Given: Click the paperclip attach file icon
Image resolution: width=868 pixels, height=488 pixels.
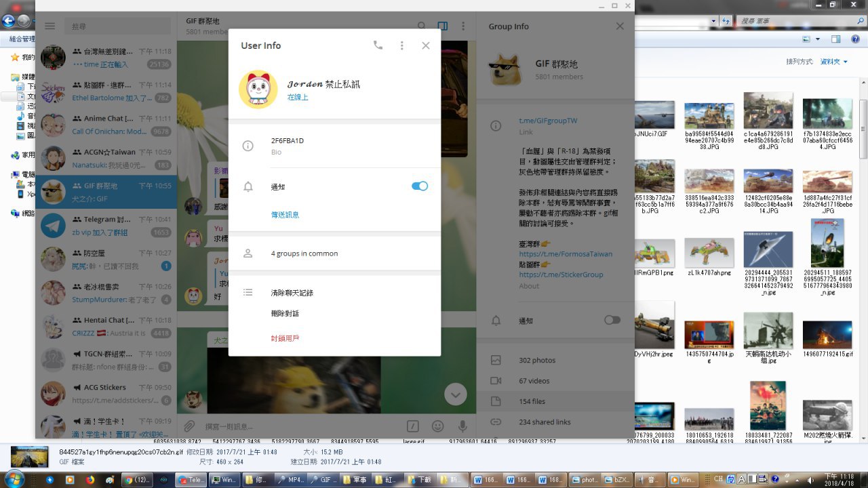Looking at the screenshot, I should point(190,426).
